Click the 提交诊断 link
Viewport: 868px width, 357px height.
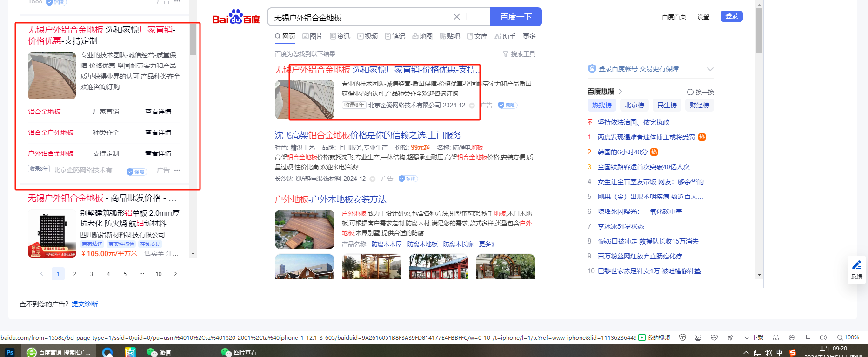click(x=85, y=304)
